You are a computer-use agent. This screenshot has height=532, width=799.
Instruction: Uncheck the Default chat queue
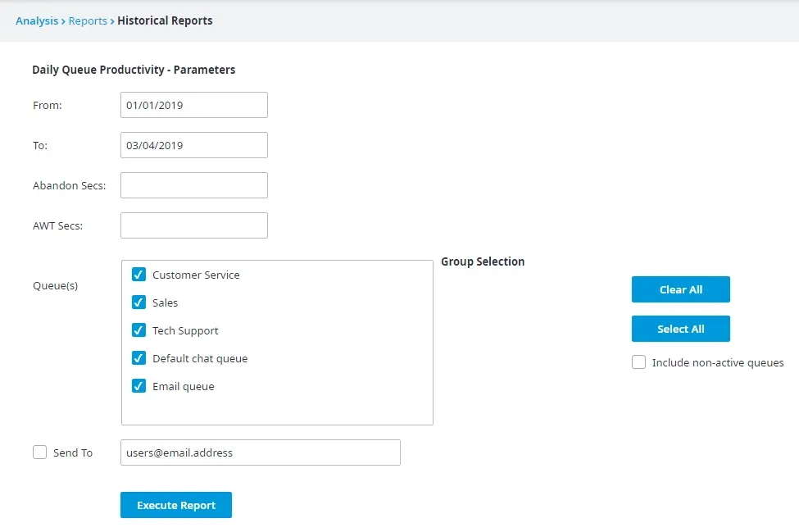(x=138, y=358)
